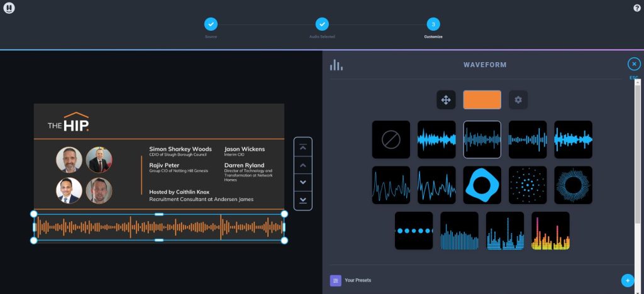The height and width of the screenshot is (294, 644).
Task: Open the help question mark icon
Action: 636,8
